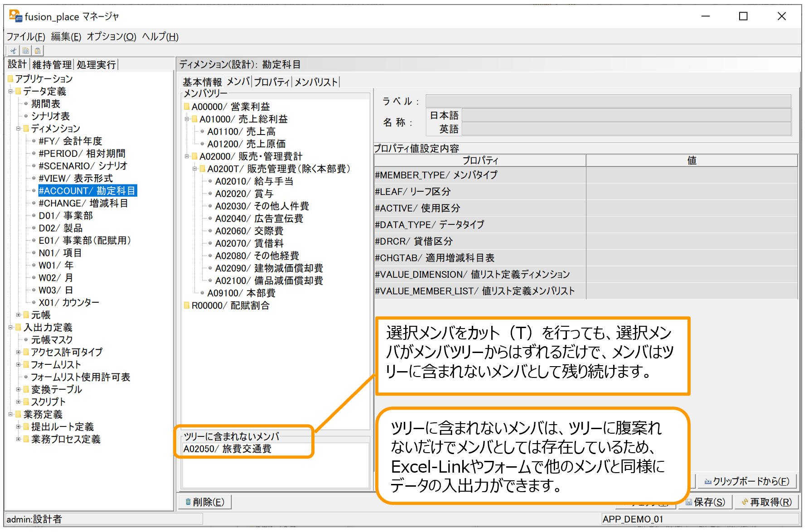Select member A02010/ 給与手当

(x=254, y=181)
